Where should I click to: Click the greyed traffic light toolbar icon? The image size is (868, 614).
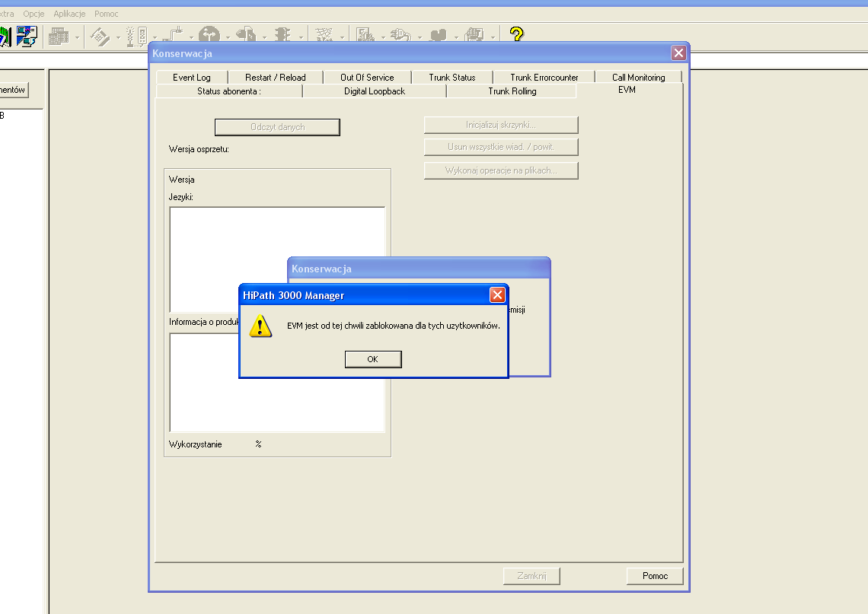[x=282, y=36]
